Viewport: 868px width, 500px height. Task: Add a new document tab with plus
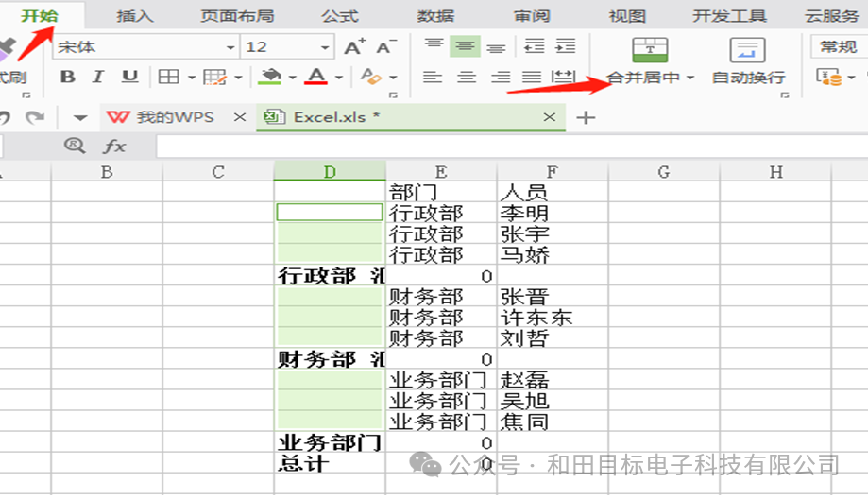coord(586,117)
